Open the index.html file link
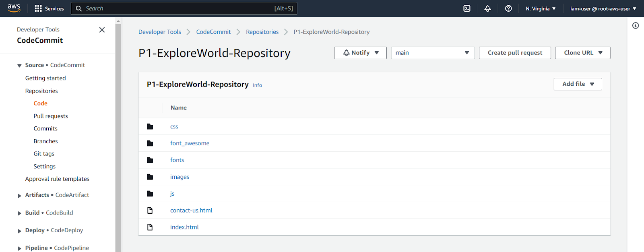 pos(184,227)
